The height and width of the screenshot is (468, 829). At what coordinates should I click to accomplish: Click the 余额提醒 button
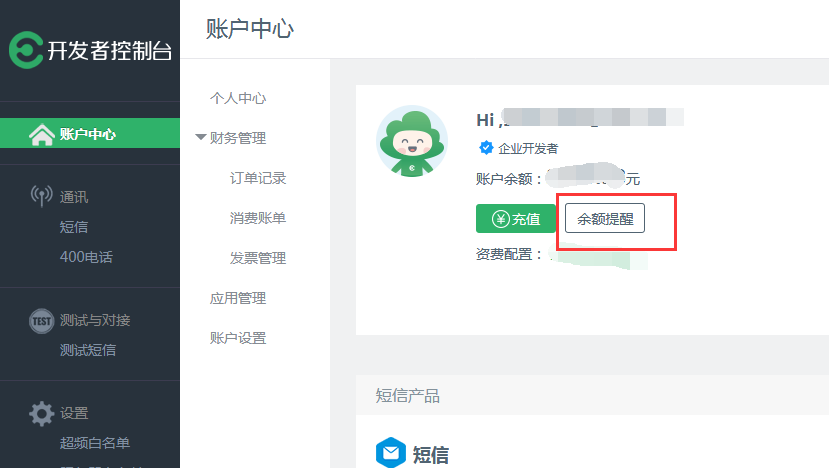pyautogui.click(x=605, y=218)
